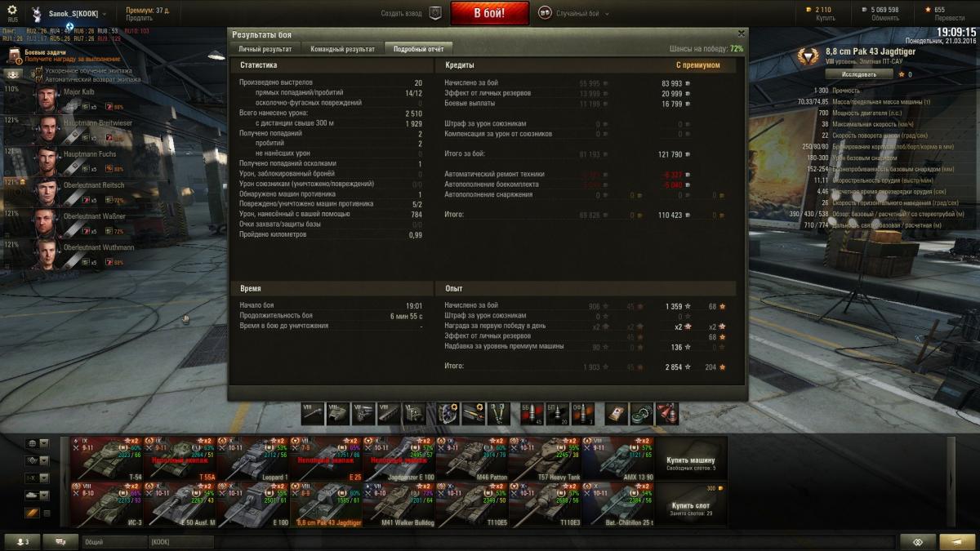
Task: Open the toolbox equipment slot
Action: click(x=497, y=413)
